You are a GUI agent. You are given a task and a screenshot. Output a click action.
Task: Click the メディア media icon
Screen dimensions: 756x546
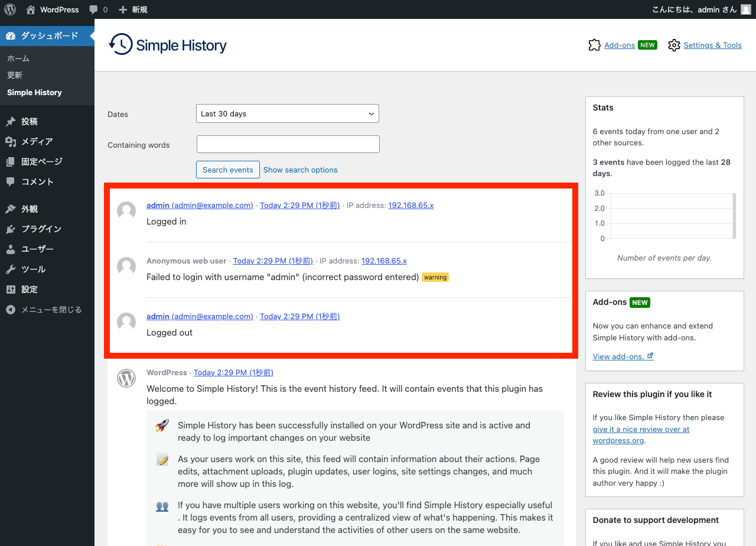click(11, 142)
